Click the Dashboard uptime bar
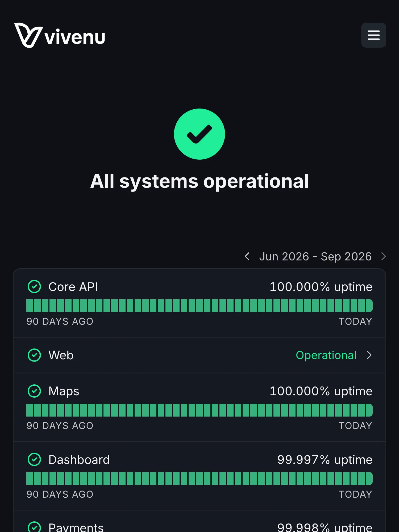 pos(199,479)
